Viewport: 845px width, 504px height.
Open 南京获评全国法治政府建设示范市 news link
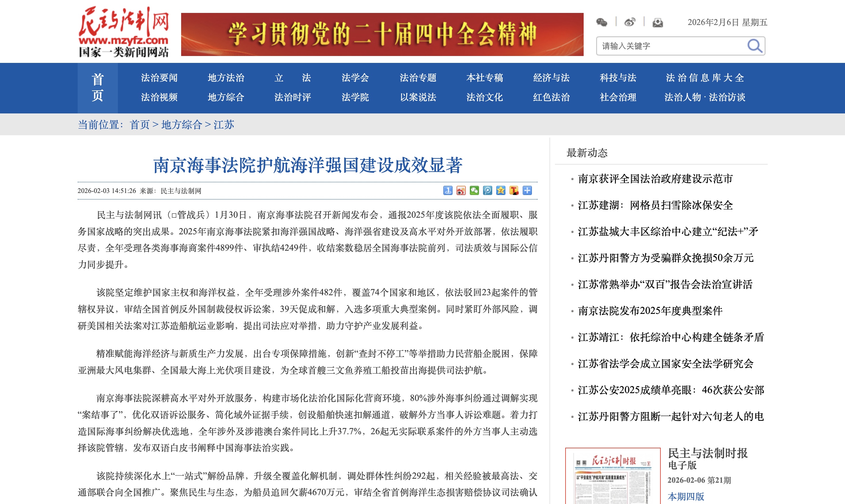pyautogui.click(x=655, y=179)
